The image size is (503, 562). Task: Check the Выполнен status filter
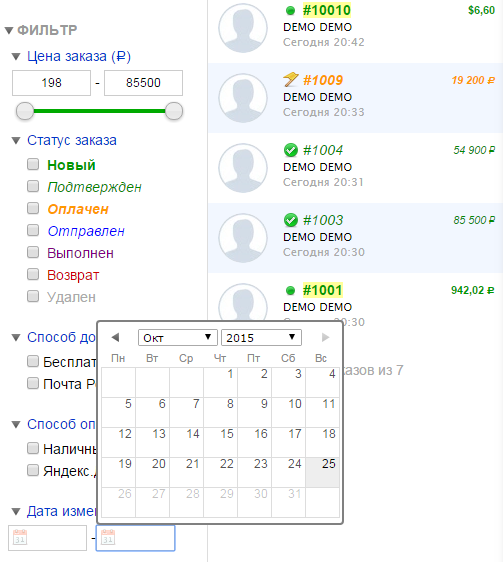tap(33, 252)
